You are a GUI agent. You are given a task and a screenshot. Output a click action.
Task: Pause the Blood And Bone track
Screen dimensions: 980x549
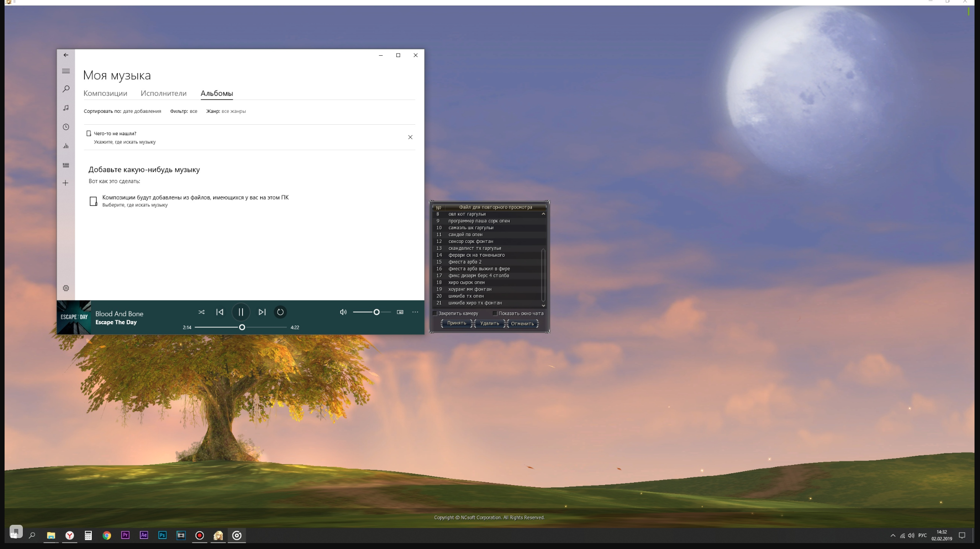[241, 312]
